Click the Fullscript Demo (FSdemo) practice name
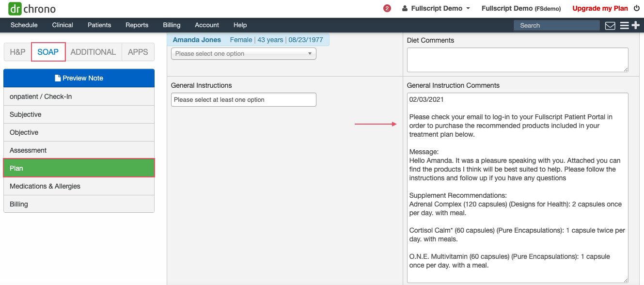The image size is (644, 285). pos(521,8)
